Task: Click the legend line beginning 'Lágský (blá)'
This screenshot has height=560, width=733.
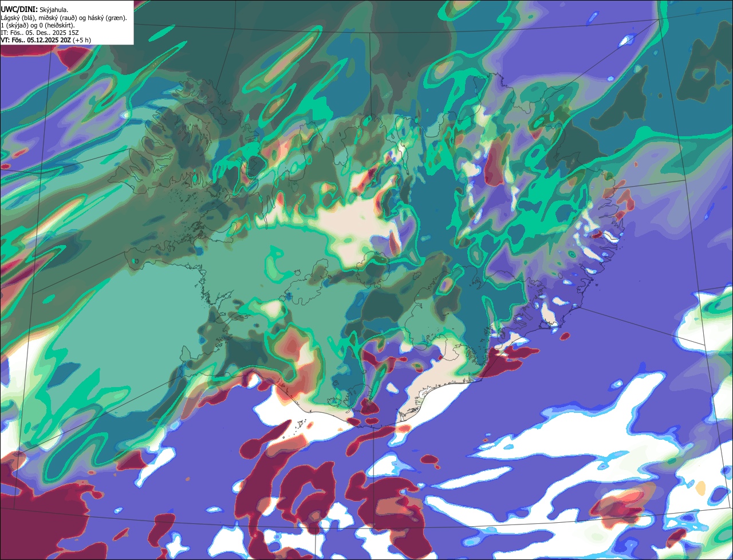Action: click(64, 17)
